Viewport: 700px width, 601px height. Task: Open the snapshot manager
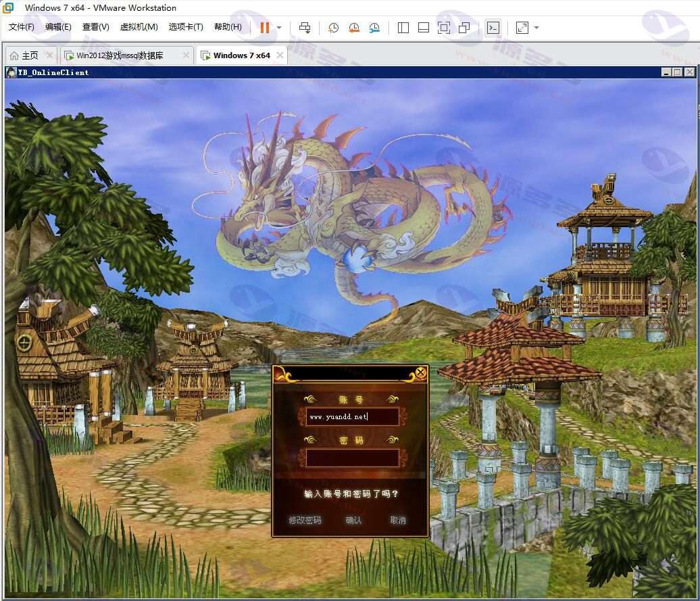pos(374,28)
